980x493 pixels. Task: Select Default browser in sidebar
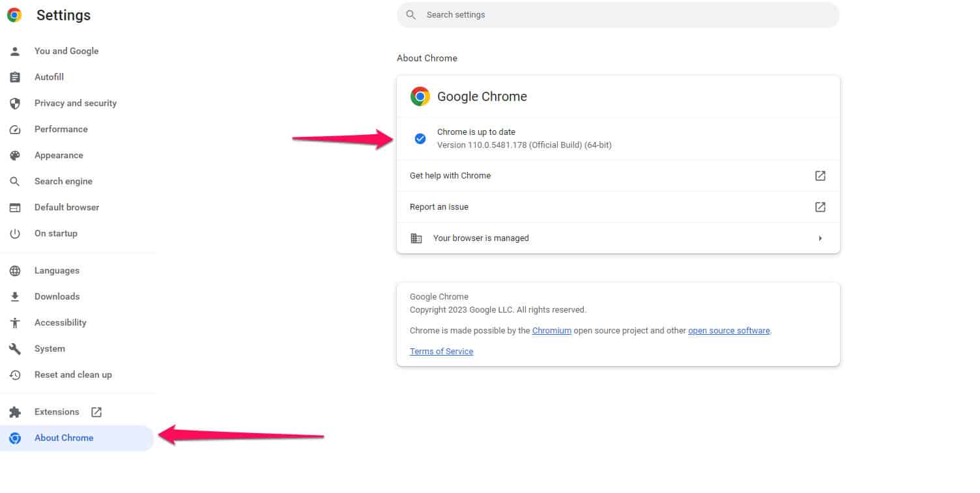tap(66, 207)
